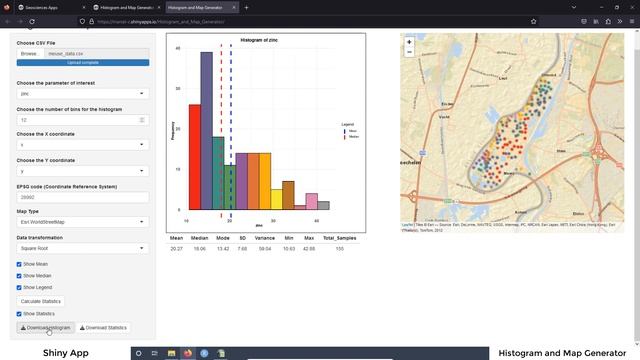The image size is (640, 360).
Task: Open the parameter of interest dropdown
Action: pos(83,94)
